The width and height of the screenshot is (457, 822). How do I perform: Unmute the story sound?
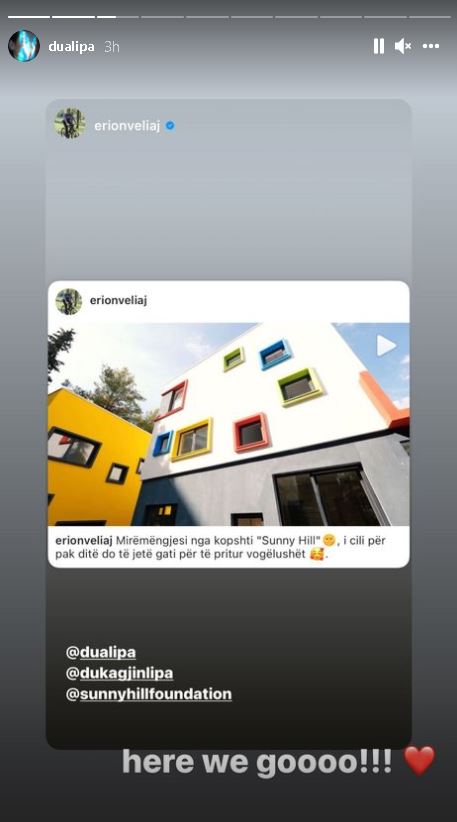point(402,46)
